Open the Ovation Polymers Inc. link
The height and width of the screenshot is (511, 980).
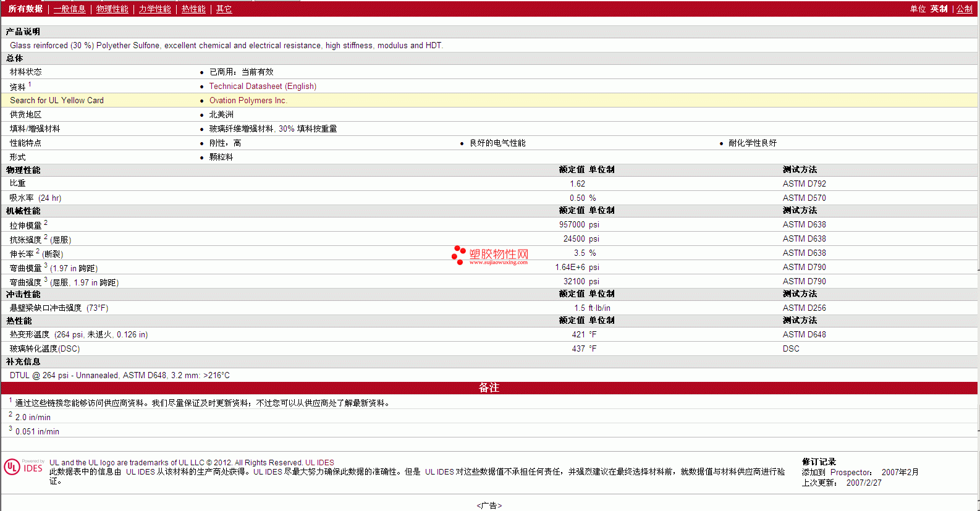248,101
